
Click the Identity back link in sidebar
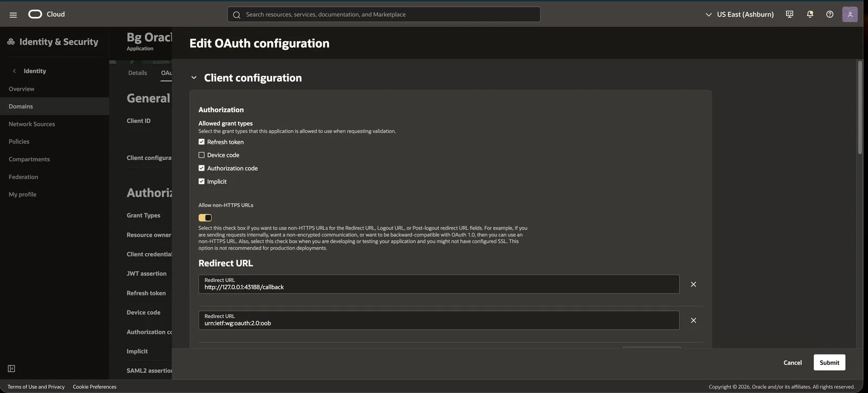click(x=35, y=71)
